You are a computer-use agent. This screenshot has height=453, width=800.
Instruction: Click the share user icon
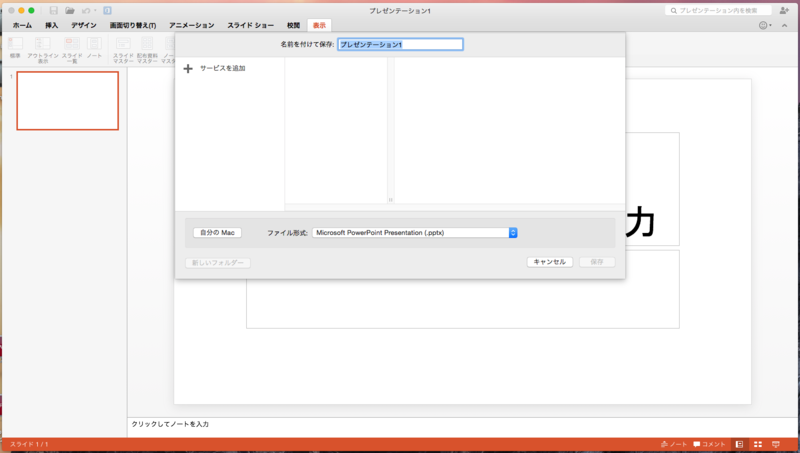784,10
